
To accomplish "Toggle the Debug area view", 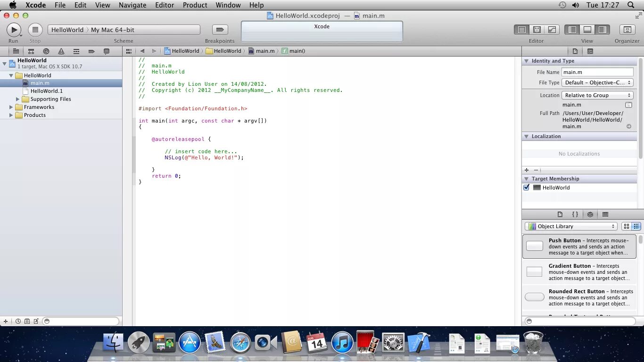I will [x=587, y=30].
